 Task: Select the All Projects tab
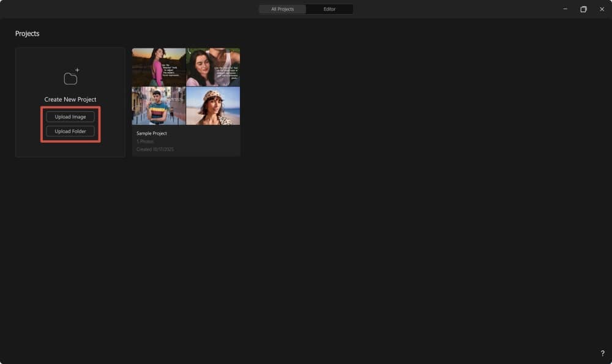coord(282,9)
